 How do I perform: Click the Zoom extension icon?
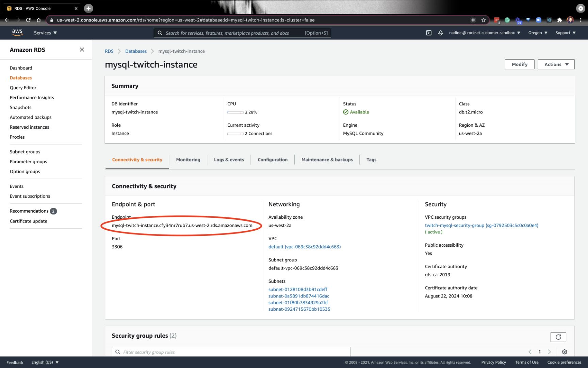[539, 20]
